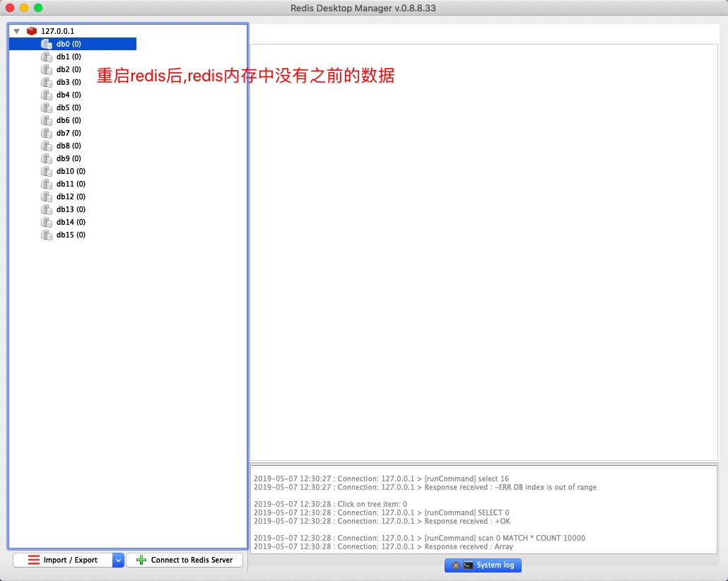Click the database icon beside db1
Viewport: 728px width, 581px height.
pos(47,57)
